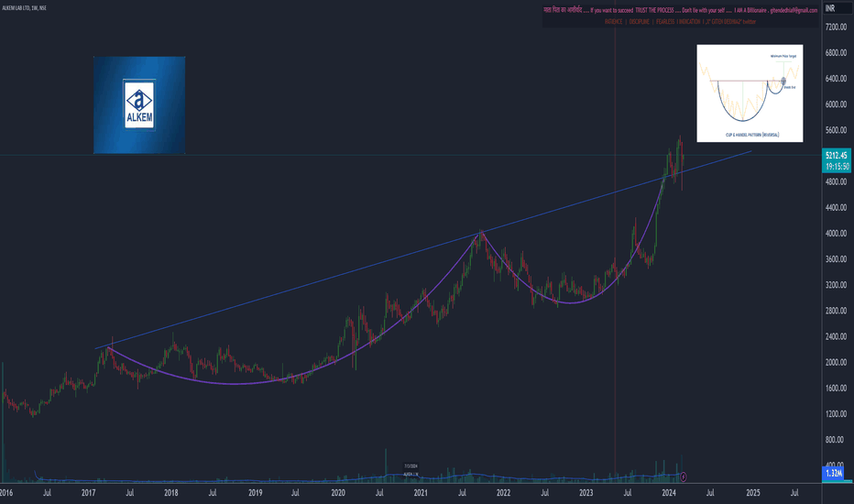The image size is (854, 504).
Task: Click the 6000.00 price axis label
Action: coord(836,104)
